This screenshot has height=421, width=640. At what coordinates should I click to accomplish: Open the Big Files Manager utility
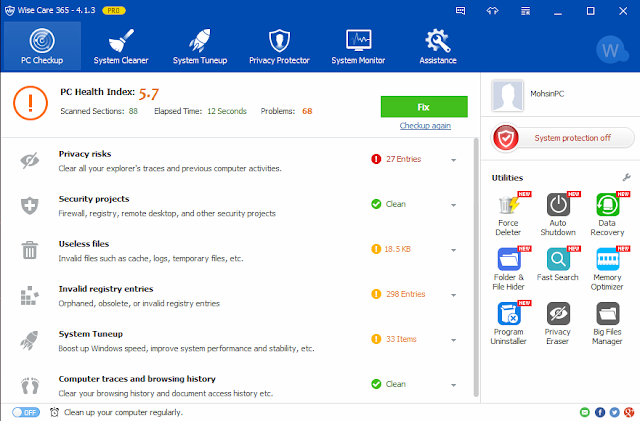(x=607, y=323)
